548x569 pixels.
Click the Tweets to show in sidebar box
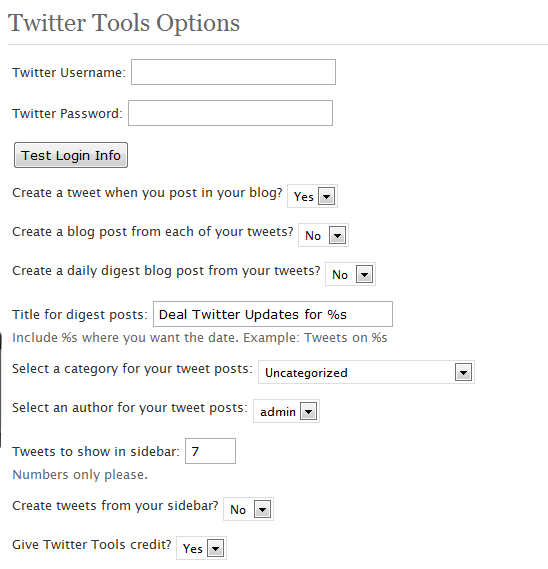pos(210,451)
